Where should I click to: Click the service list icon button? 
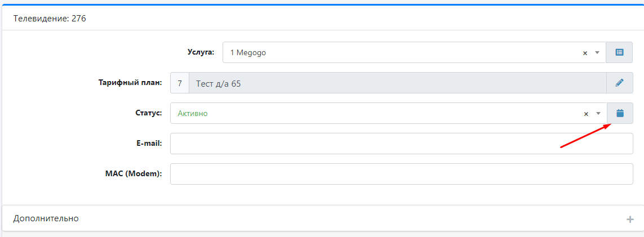(619, 52)
